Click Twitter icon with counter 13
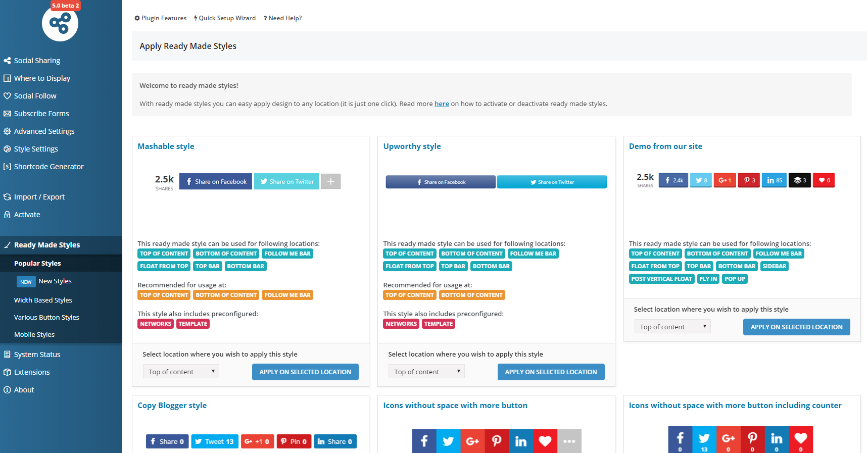This screenshot has width=868, height=453. click(x=704, y=439)
